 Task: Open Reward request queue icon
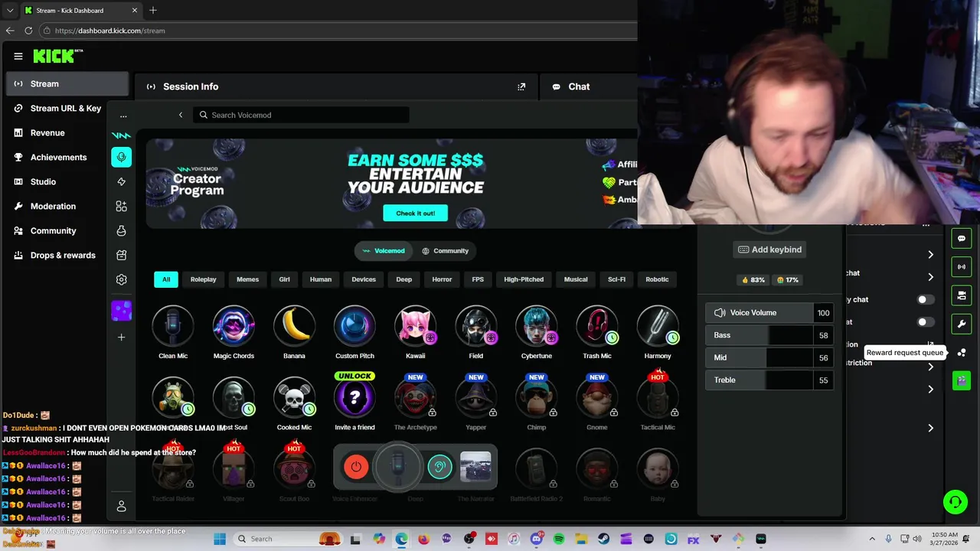[x=962, y=352]
